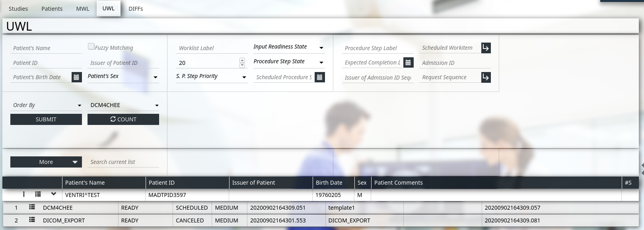Click Issuer of Patient column header

click(271, 183)
